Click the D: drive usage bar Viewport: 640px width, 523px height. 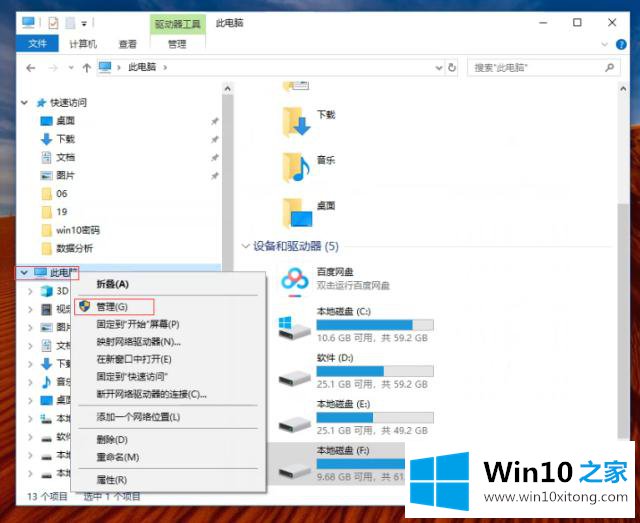click(x=375, y=371)
